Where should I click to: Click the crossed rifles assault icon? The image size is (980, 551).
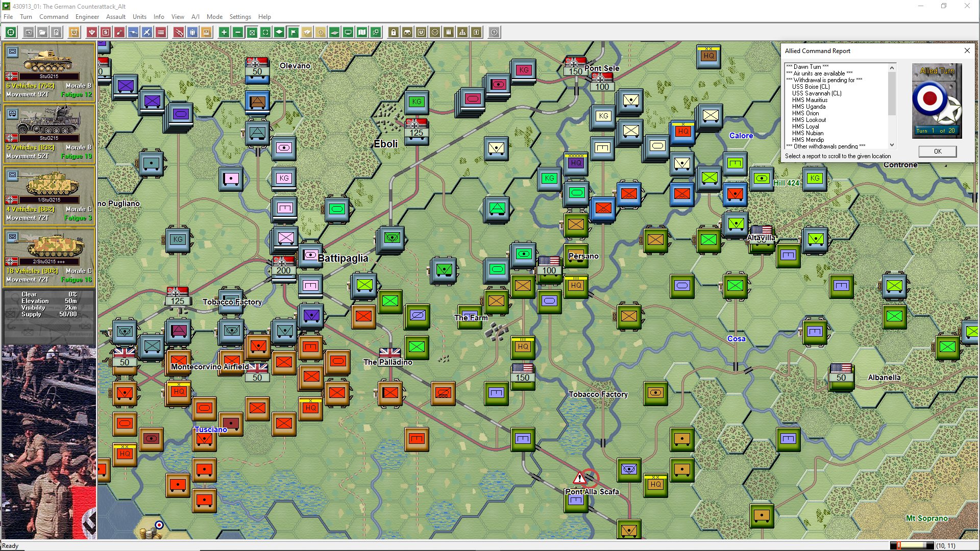click(x=179, y=32)
